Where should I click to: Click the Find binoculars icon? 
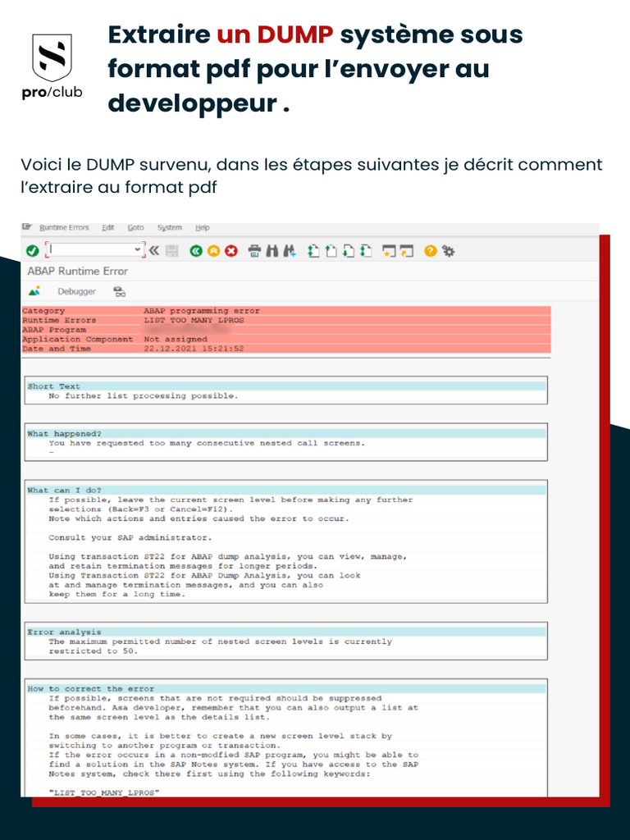tap(272, 251)
